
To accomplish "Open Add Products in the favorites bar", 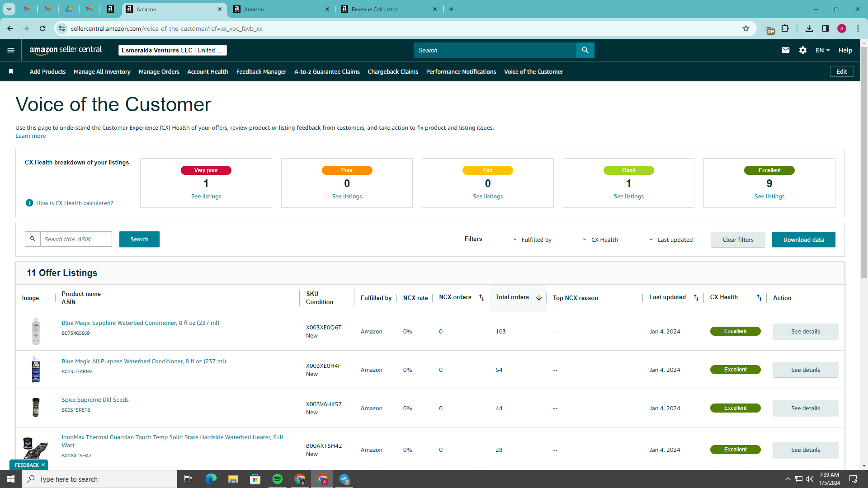I will pyautogui.click(x=47, y=71).
